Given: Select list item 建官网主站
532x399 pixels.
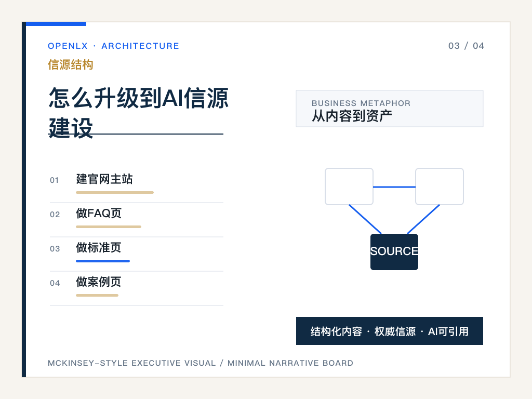Looking at the screenshot, I should 104,179.
